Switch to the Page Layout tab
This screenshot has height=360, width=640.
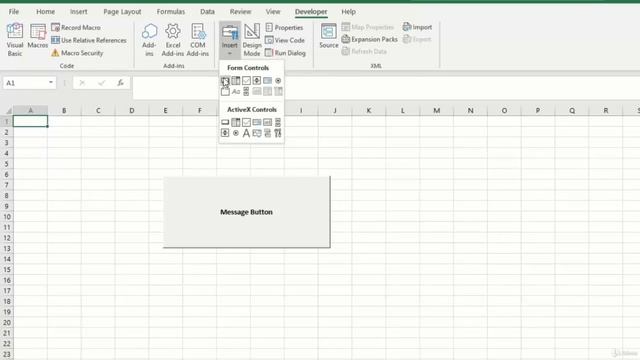(122, 11)
